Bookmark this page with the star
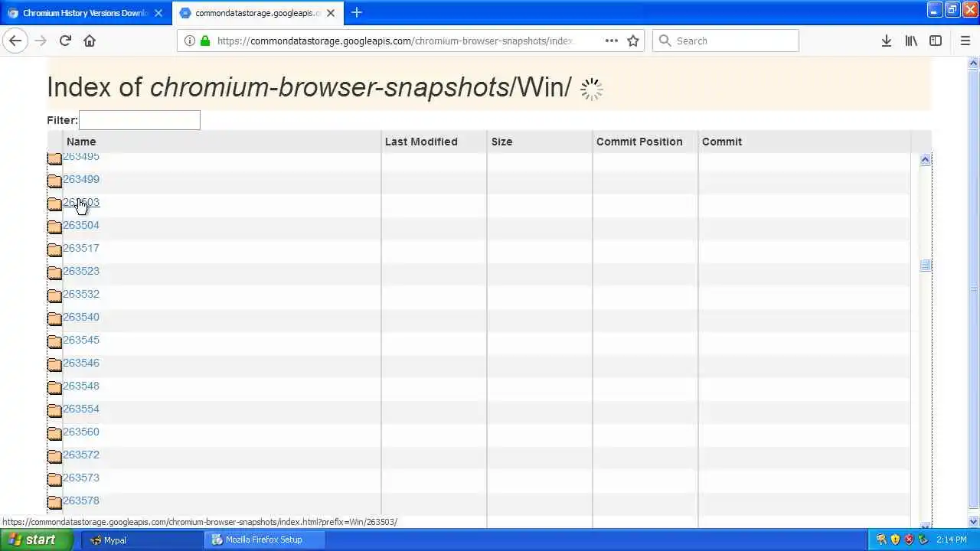The width and height of the screenshot is (980, 551). tap(633, 41)
